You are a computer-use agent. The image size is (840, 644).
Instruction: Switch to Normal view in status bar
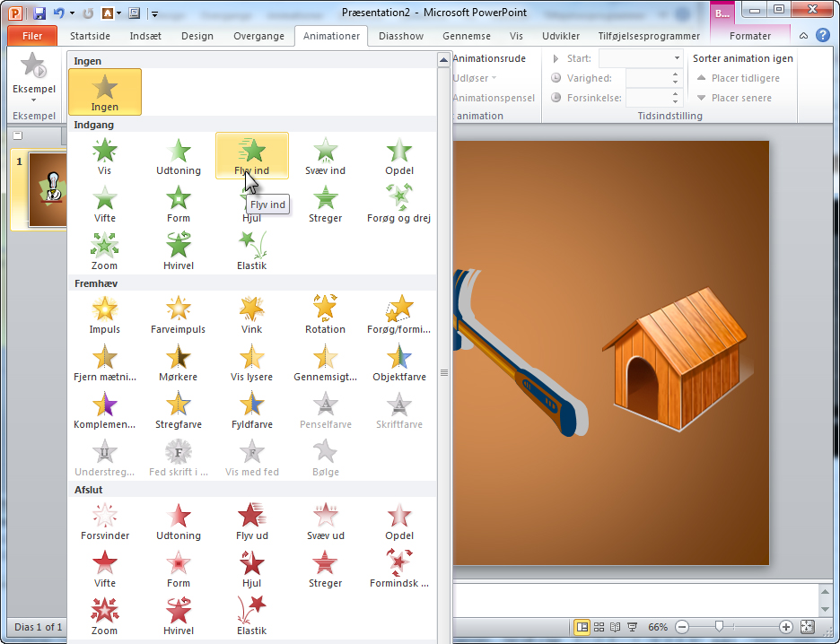582,627
